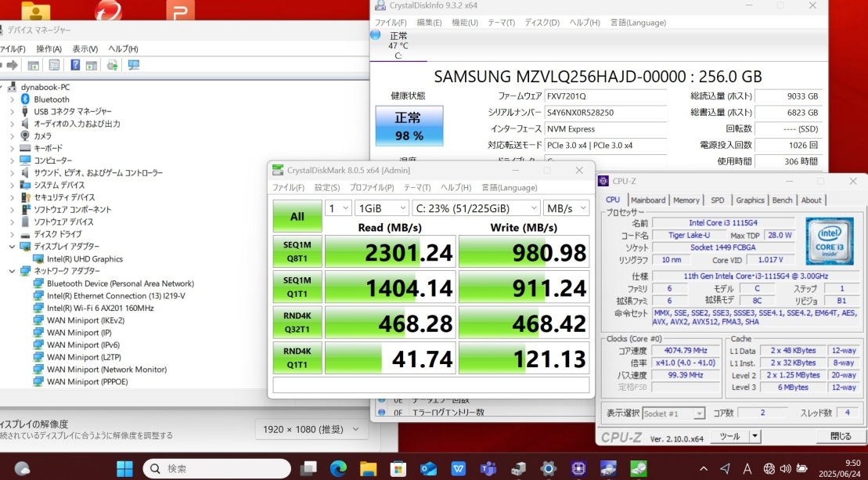This screenshot has width=868, height=480.
Task: Select Intel(R) UHD Graphics device
Action: [x=85, y=259]
